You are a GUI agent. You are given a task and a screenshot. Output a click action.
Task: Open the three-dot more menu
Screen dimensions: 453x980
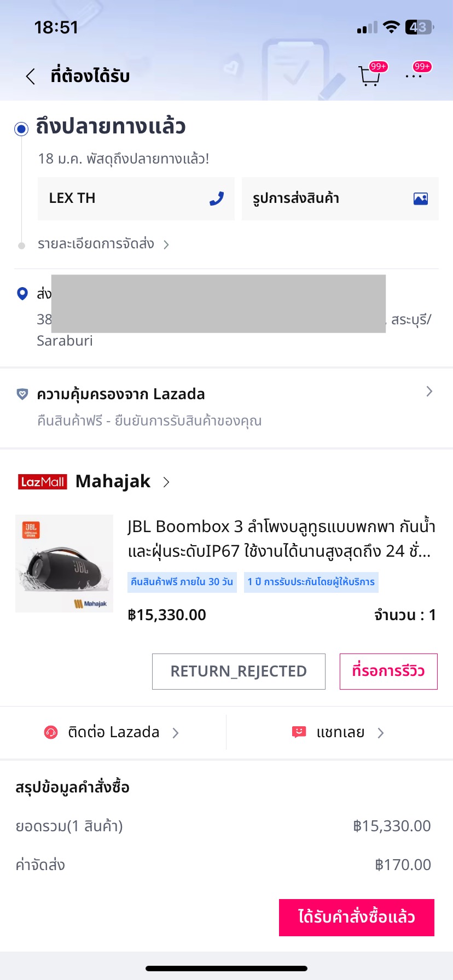[414, 77]
